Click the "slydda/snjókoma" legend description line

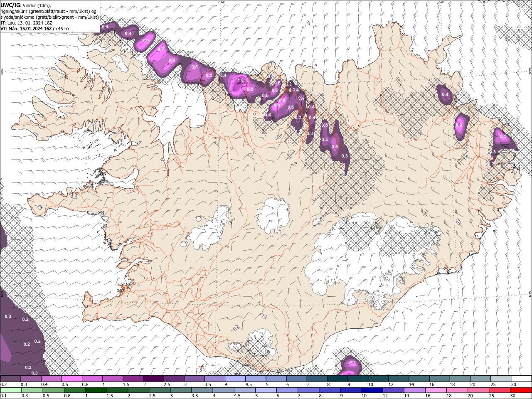click(x=49, y=17)
